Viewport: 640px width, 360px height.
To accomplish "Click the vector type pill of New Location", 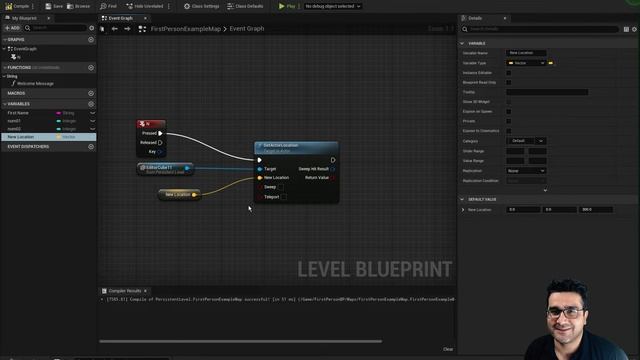I will click(x=58, y=137).
